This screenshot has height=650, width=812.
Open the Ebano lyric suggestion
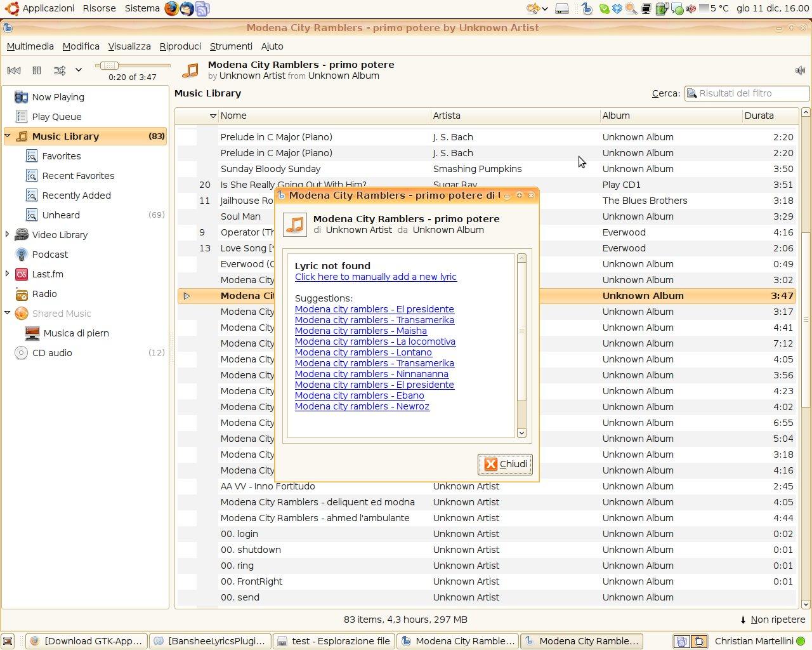click(360, 395)
